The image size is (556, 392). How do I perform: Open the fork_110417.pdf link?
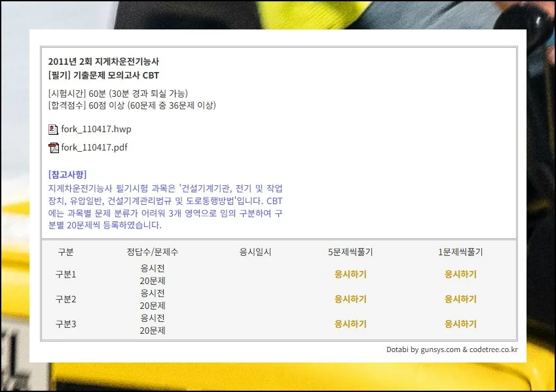click(94, 147)
